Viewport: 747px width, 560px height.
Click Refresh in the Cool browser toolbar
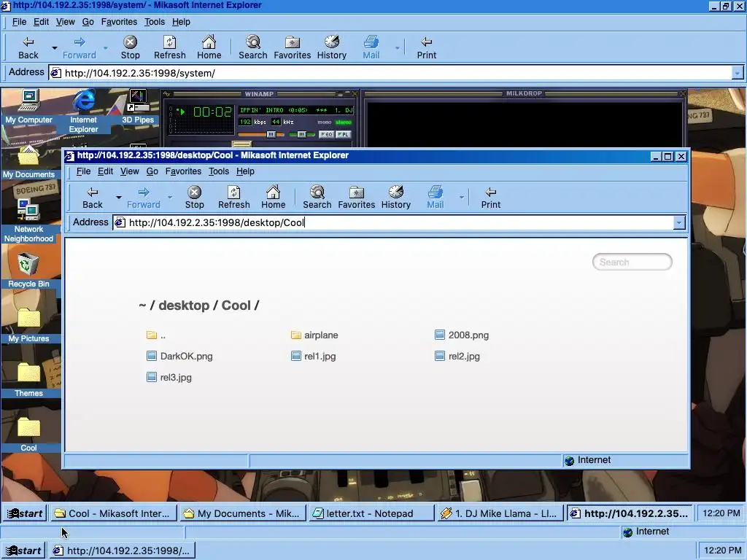[234, 198]
